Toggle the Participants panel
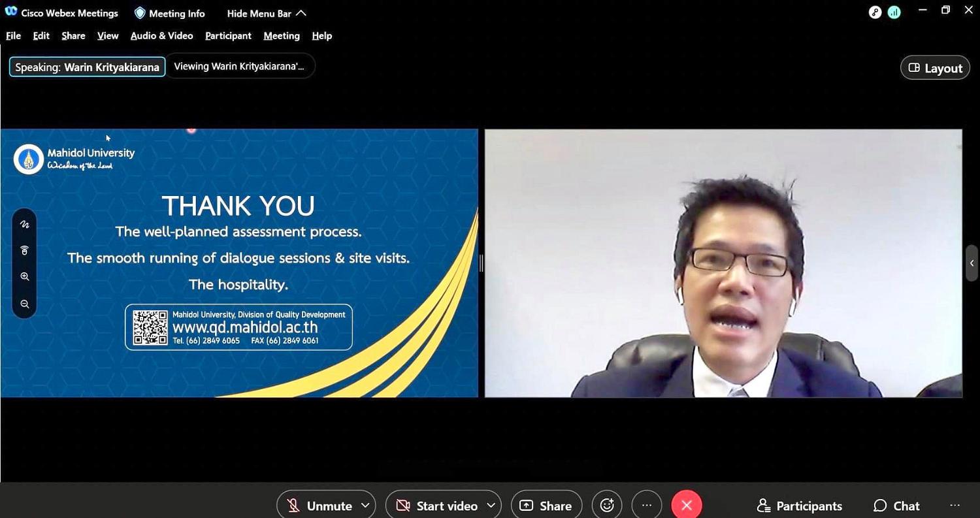This screenshot has height=518, width=980. click(x=800, y=506)
